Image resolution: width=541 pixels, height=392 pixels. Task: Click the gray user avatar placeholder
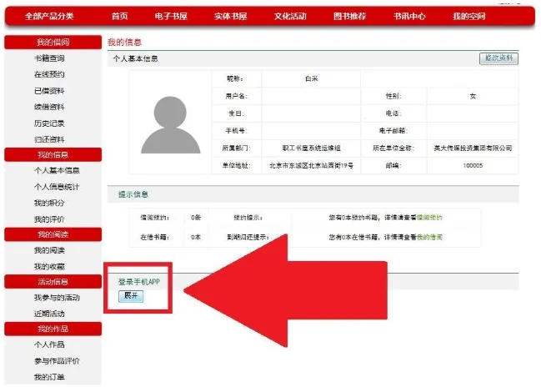pyautogui.click(x=170, y=125)
